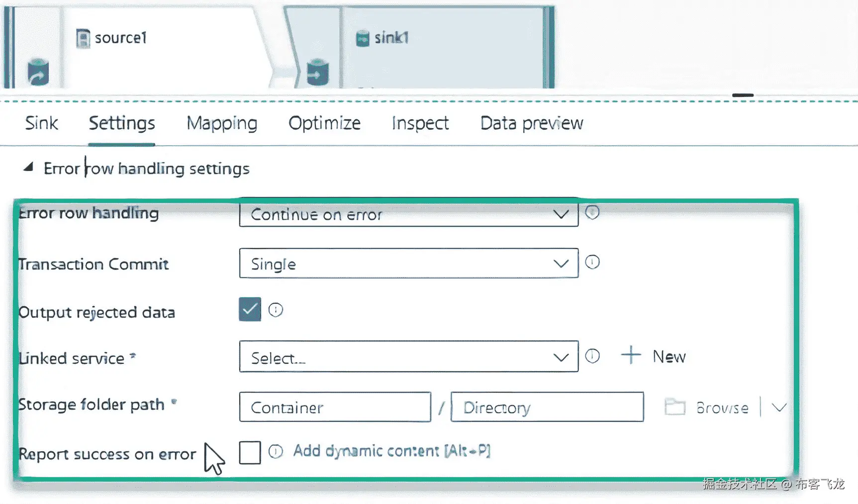
Task: Switch to the Mapping tab
Action: (222, 123)
